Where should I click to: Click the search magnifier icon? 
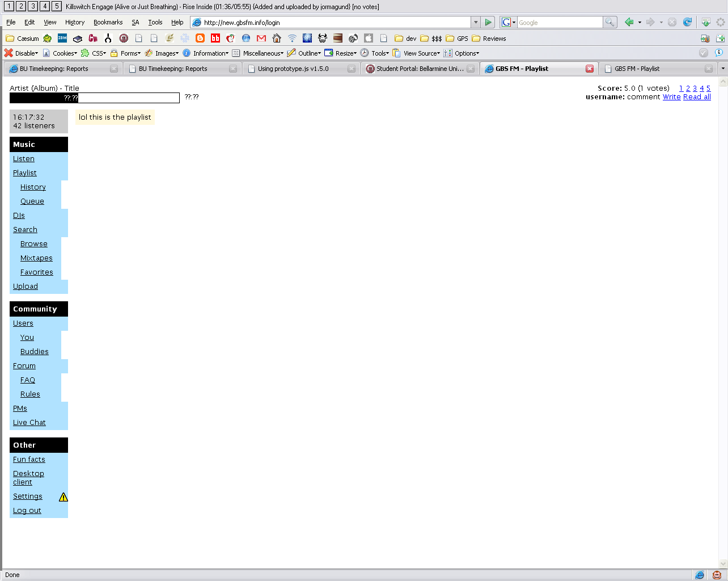(x=610, y=22)
